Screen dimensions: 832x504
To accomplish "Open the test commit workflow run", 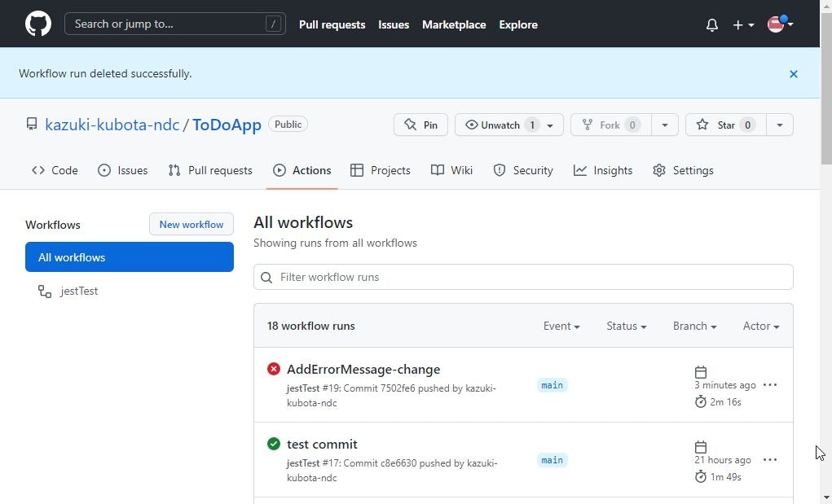I will point(322,444).
